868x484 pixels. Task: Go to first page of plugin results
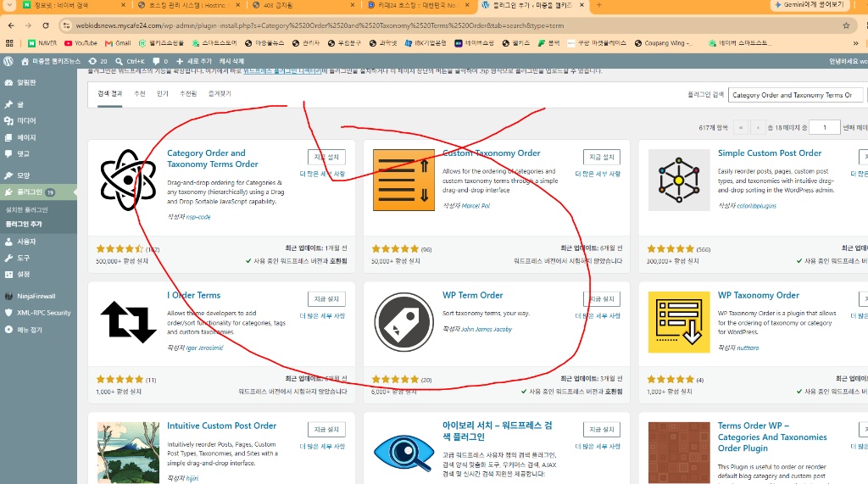740,127
